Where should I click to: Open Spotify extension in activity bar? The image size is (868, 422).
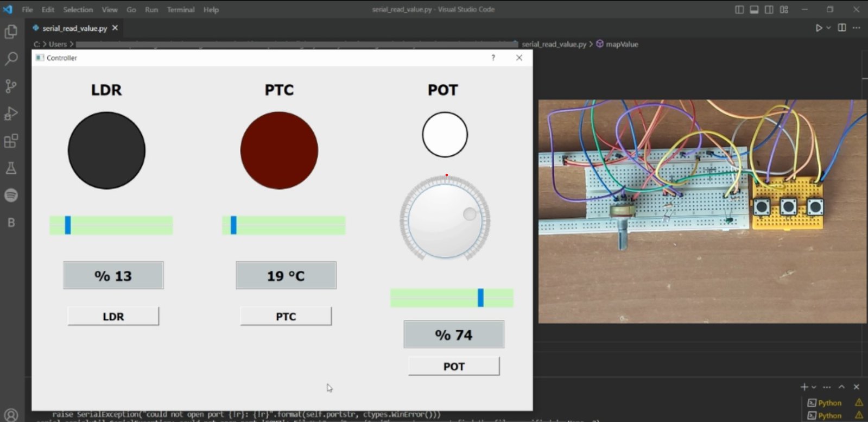pos(11,195)
